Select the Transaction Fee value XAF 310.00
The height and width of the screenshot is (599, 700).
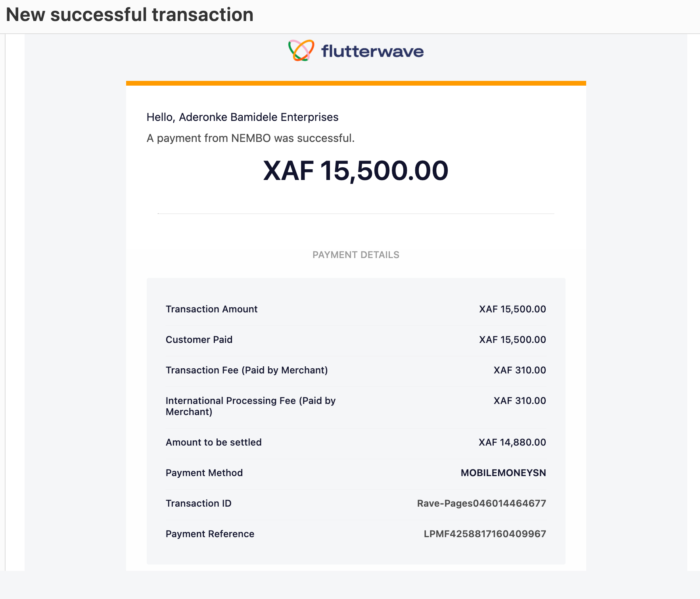coord(520,370)
